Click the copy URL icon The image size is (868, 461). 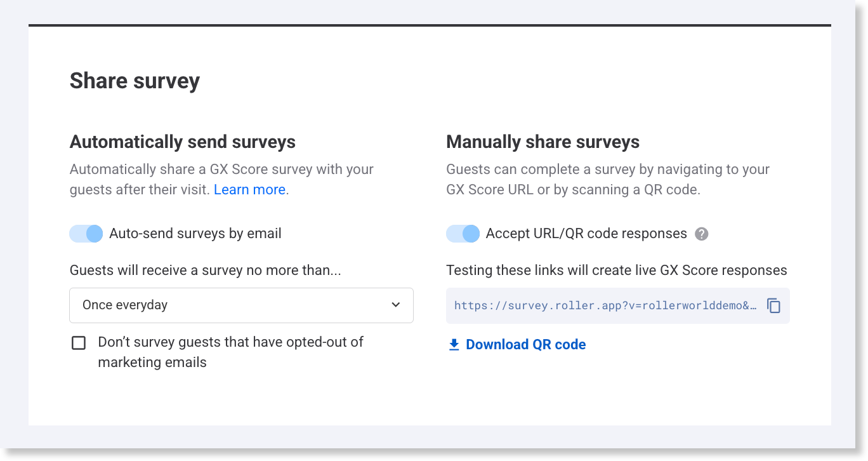[x=773, y=305]
